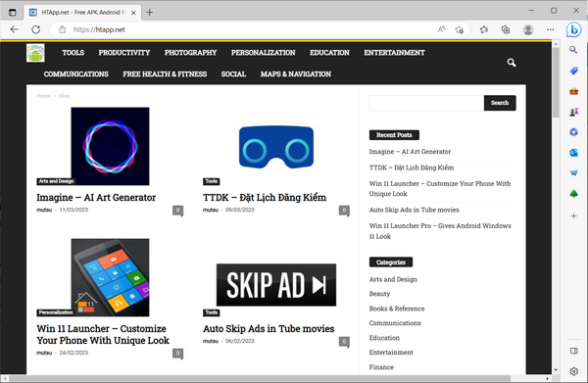Click the Arts and Design thumbnail tag
This screenshot has width=588, height=383.
click(56, 181)
